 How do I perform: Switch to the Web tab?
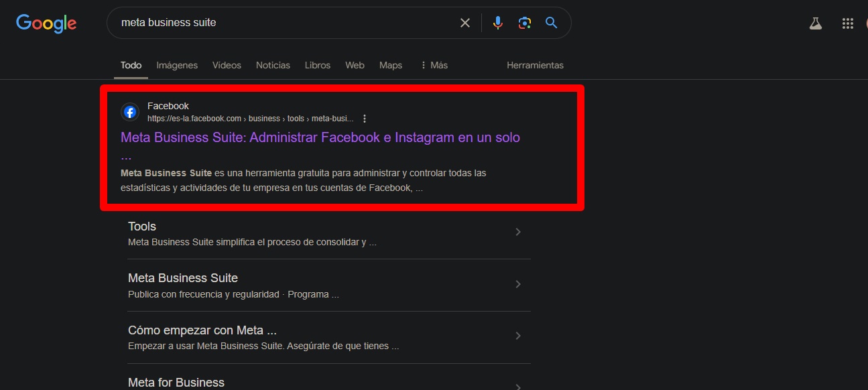(x=355, y=65)
